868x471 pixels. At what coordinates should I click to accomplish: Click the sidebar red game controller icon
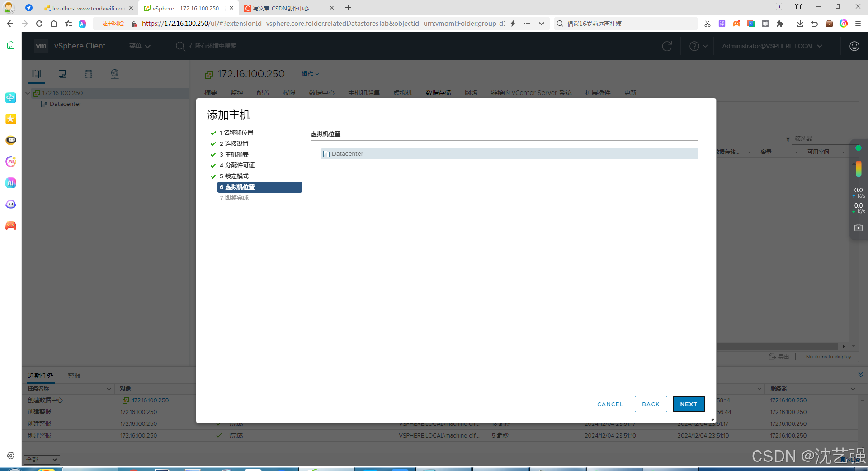point(11,226)
